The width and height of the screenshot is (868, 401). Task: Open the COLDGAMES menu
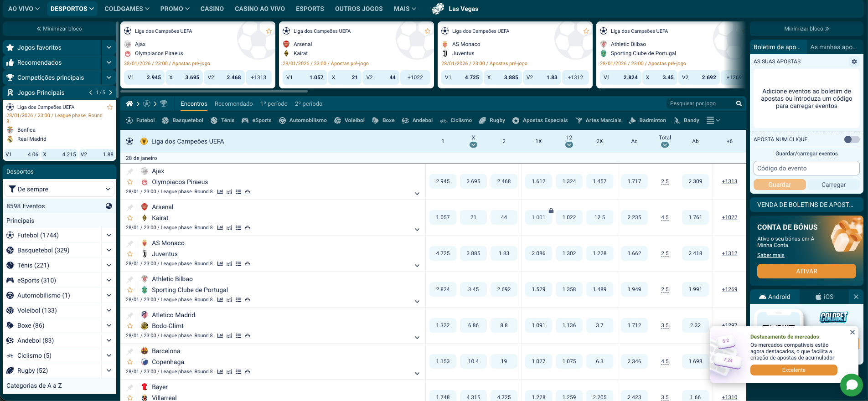127,9
